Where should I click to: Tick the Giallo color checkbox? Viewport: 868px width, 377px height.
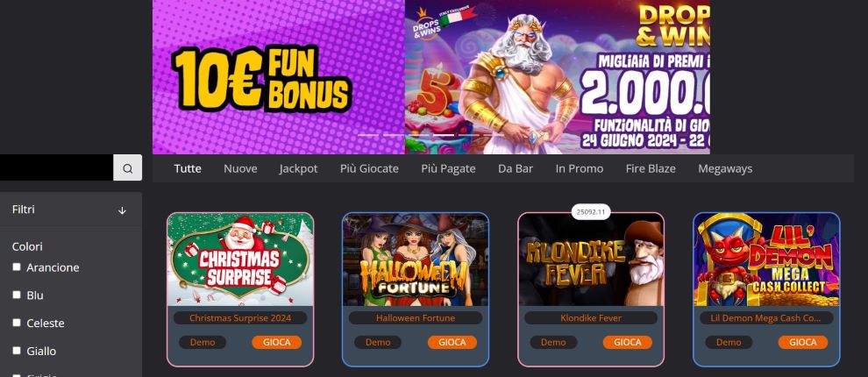coord(17,351)
